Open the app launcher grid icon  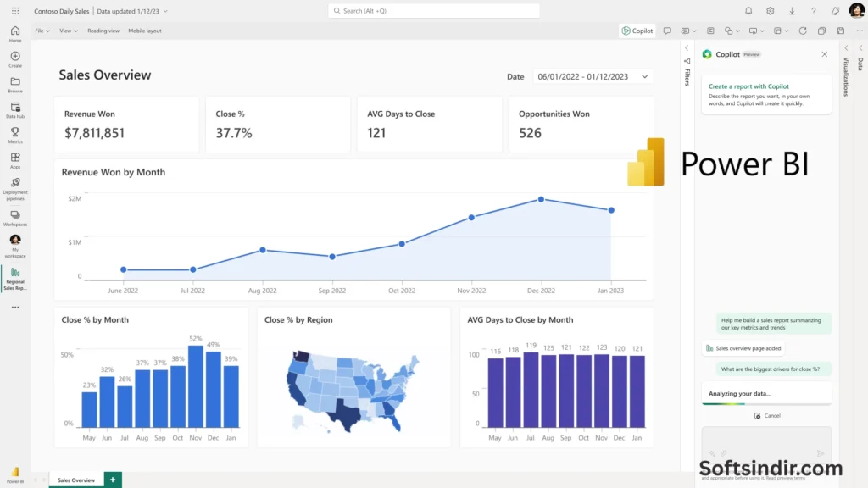[x=15, y=11]
